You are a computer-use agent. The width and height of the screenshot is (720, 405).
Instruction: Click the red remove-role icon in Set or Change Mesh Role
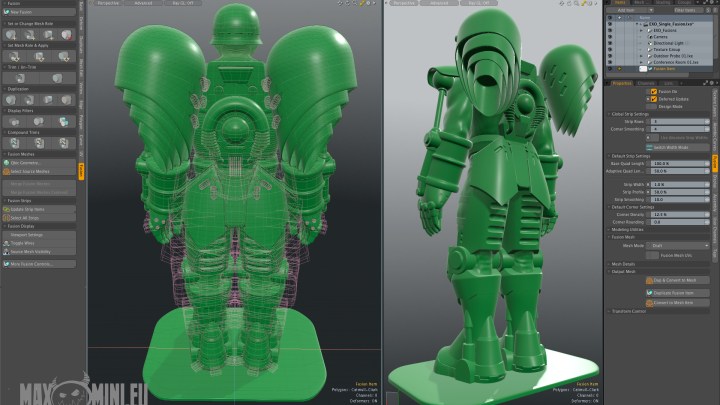[67, 34]
